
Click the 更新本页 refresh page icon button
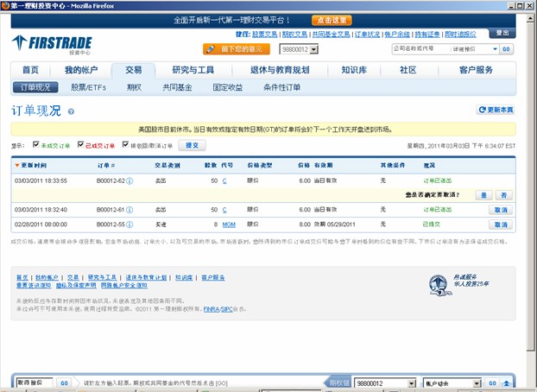coord(496,110)
